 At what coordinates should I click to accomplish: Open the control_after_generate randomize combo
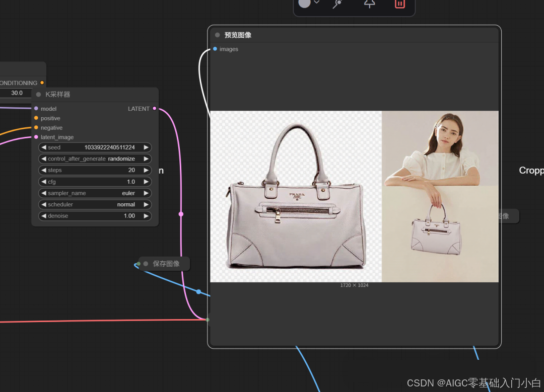(95, 159)
